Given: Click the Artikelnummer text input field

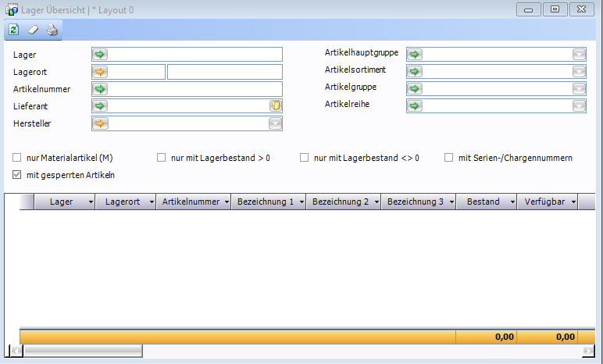Looking at the screenshot, I should point(195,89).
